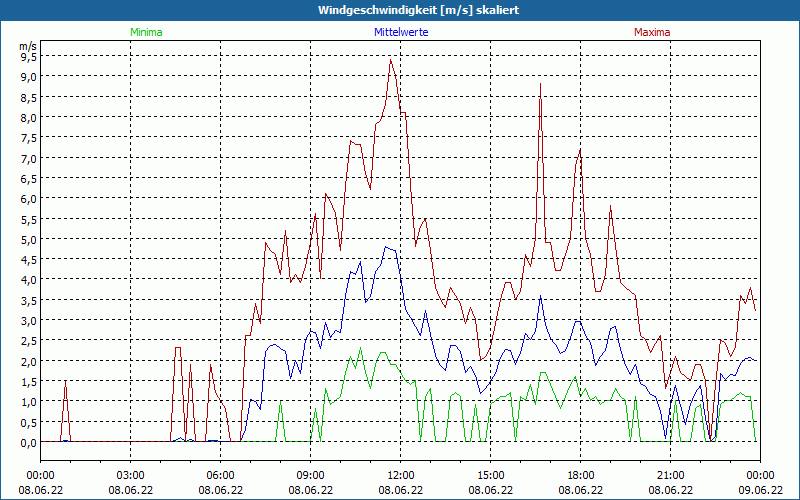
Task: Click the 06:00 time axis label
Action: coord(220,476)
